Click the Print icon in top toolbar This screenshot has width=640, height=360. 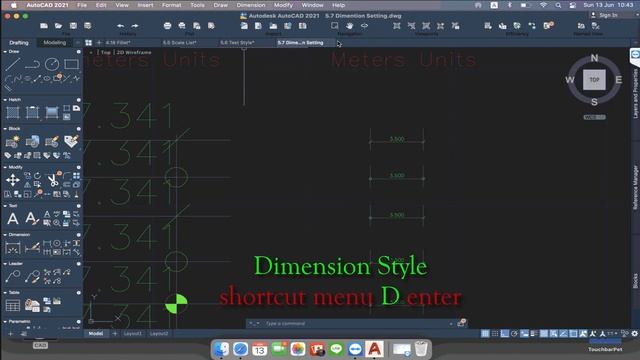(167, 26)
